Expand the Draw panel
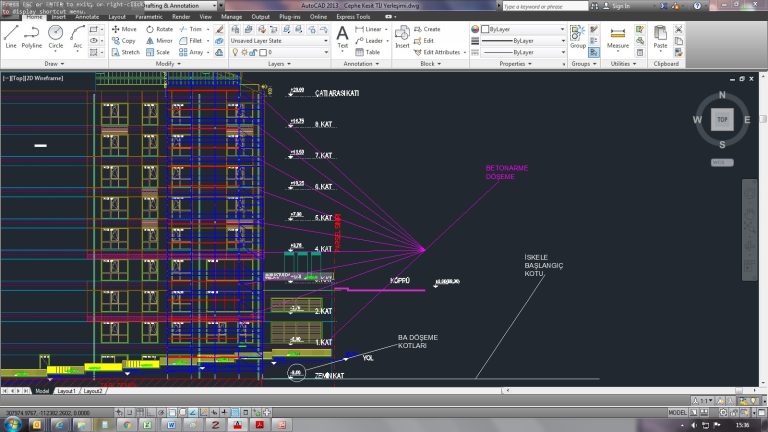This screenshot has width=768, height=432. tap(54, 62)
